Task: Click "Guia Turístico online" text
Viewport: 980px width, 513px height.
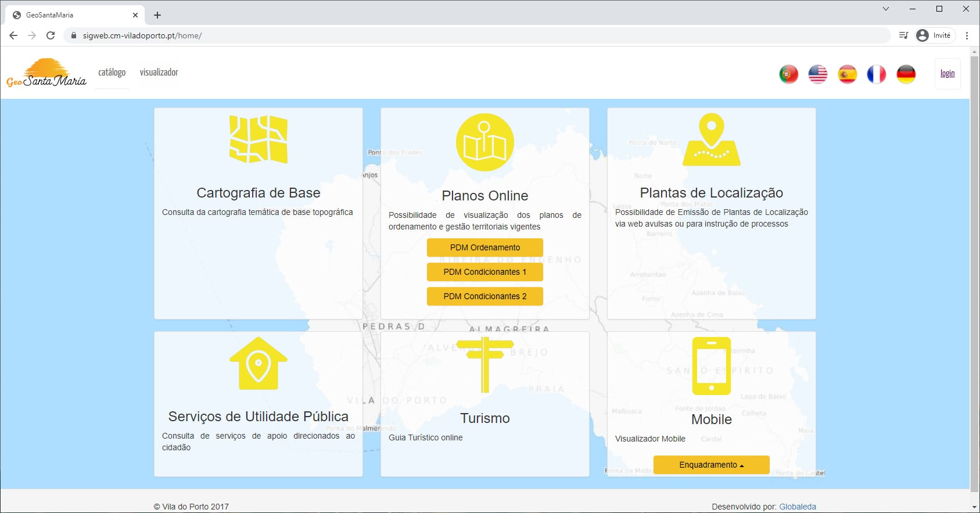Action: tap(426, 437)
